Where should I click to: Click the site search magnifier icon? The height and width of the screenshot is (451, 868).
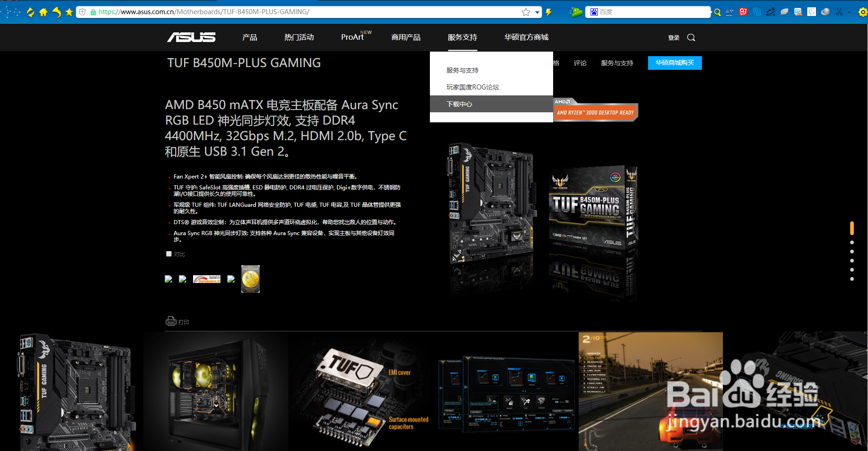691,37
